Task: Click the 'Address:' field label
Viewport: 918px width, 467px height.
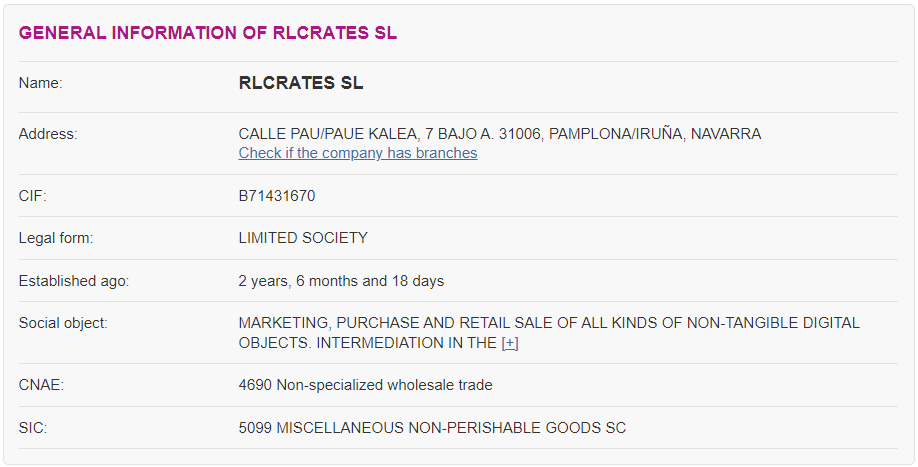Action: (48, 134)
